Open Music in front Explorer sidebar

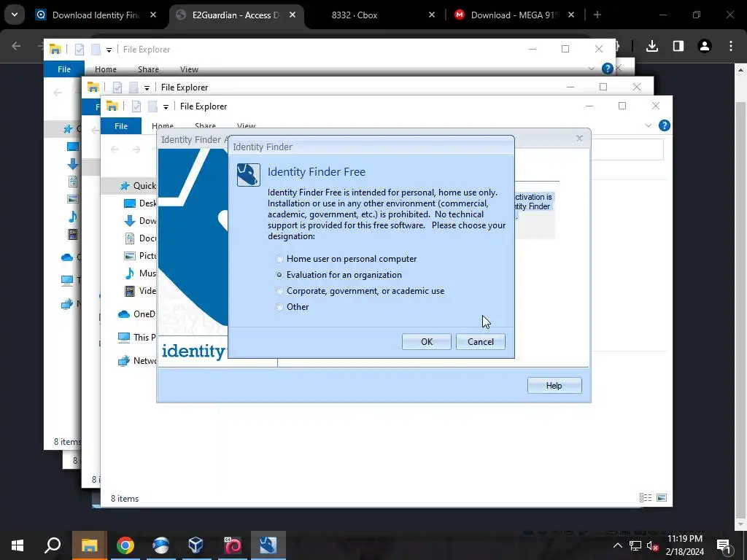click(x=140, y=273)
